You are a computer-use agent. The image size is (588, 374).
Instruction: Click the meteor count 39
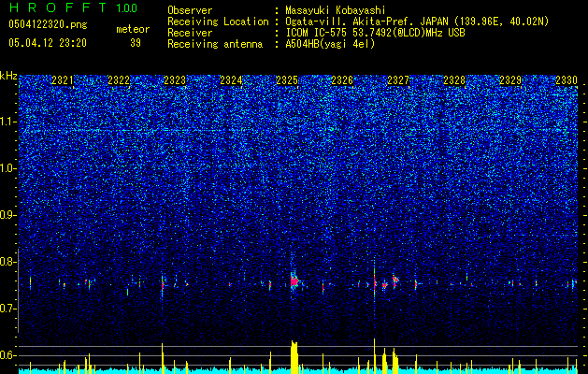click(136, 43)
